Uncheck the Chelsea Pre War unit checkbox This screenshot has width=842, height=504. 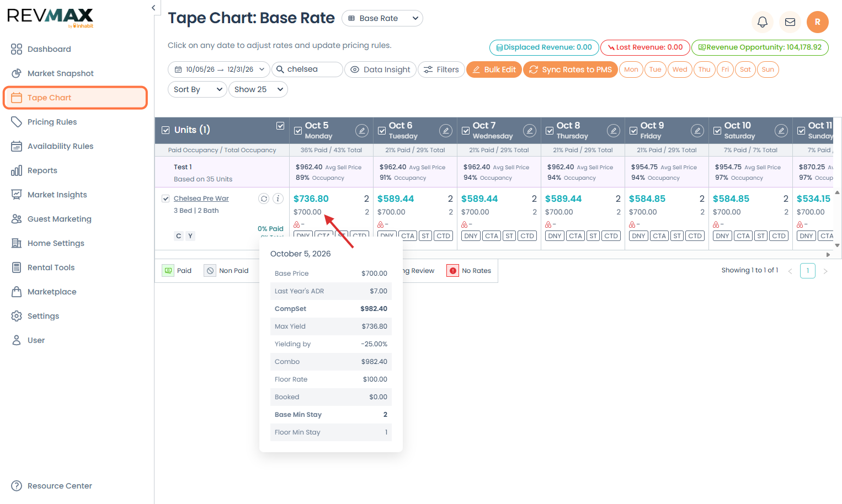pyautogui.click(x=166, y=199)
